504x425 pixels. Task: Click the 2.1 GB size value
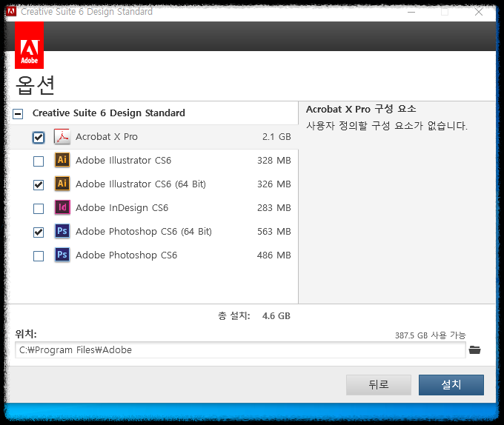pyautogui.click(x=276, y=137)
